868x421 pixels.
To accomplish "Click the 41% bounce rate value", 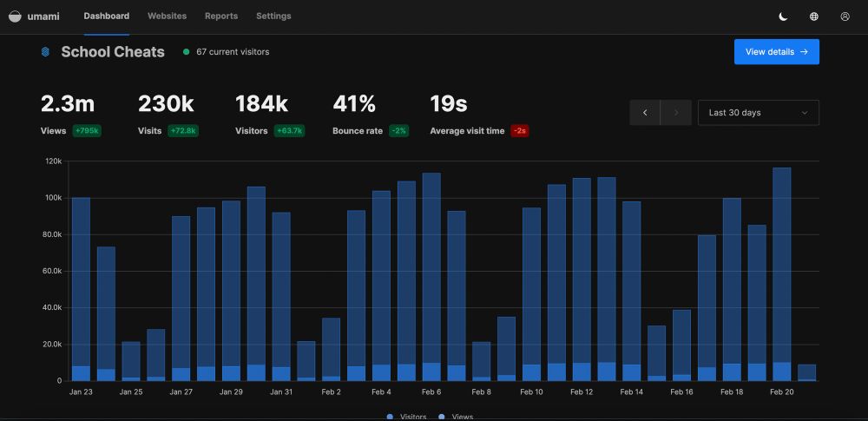I will click(x=354, y=103).
